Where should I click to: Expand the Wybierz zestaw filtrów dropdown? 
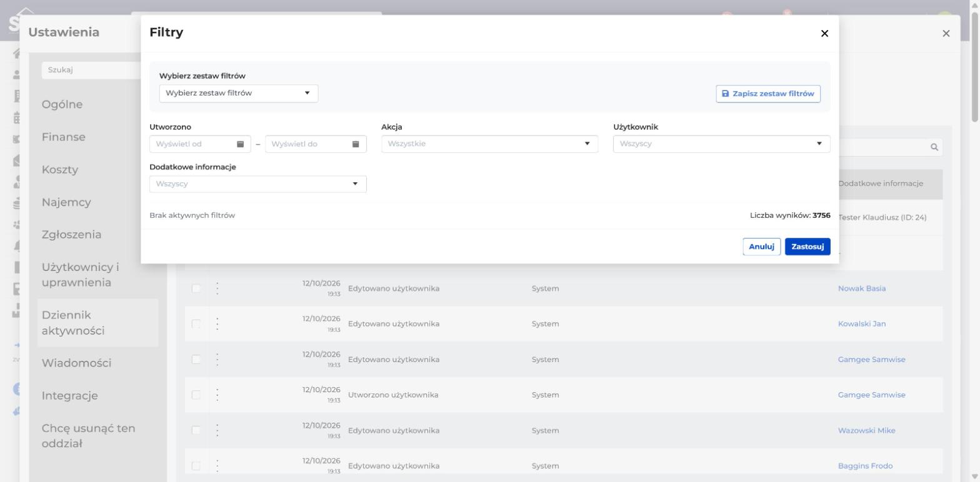click(x=239, y=94)
